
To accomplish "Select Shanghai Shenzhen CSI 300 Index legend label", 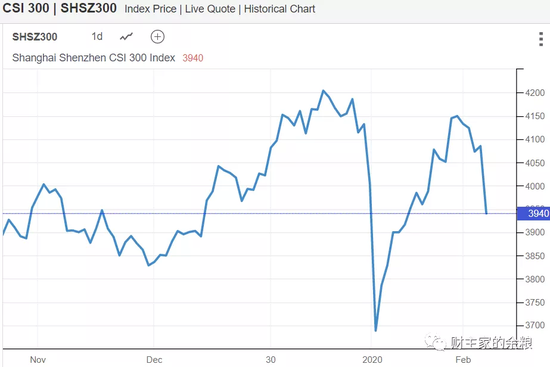I will click(x=94, y=58).
